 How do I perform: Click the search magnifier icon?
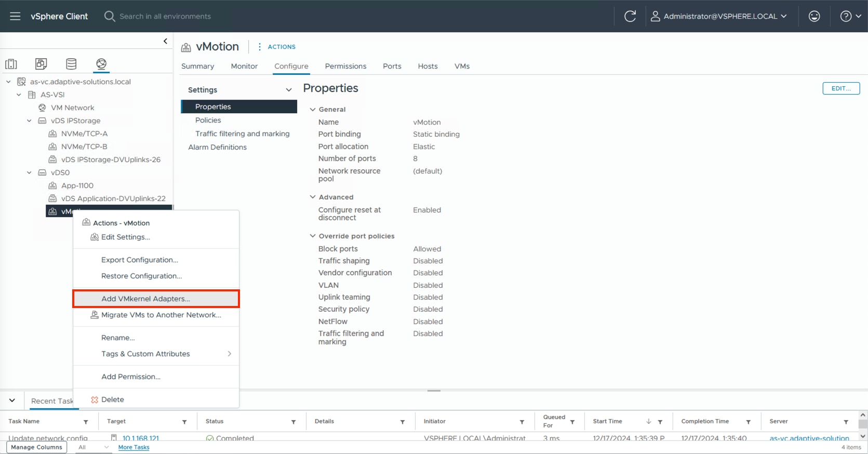[x=110, y=16]
